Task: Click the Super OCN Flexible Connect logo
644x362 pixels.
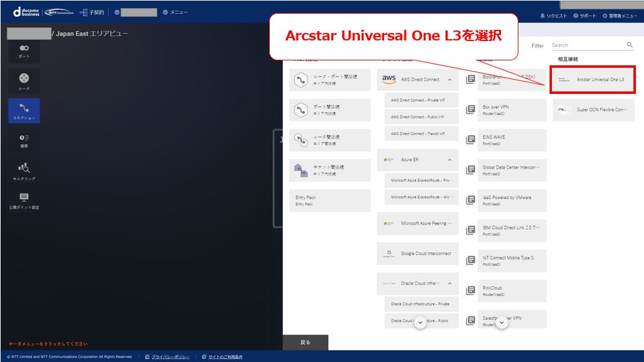Action: (564, 109)
